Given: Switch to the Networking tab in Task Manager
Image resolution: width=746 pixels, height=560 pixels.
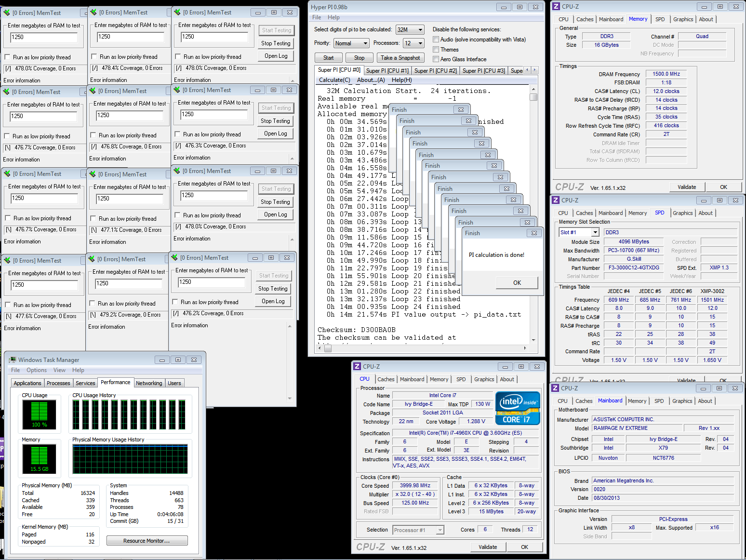Looking at the screenshot, I should pos(149,383).
